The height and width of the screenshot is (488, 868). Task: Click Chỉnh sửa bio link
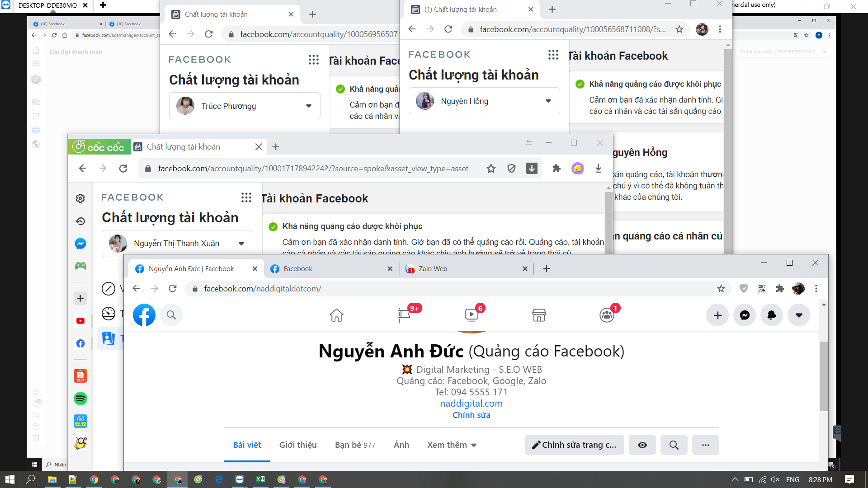coord(471,415)
